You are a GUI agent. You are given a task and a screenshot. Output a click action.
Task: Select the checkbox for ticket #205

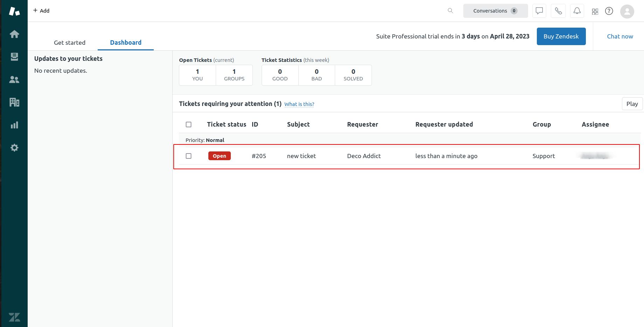coord(189,156)
